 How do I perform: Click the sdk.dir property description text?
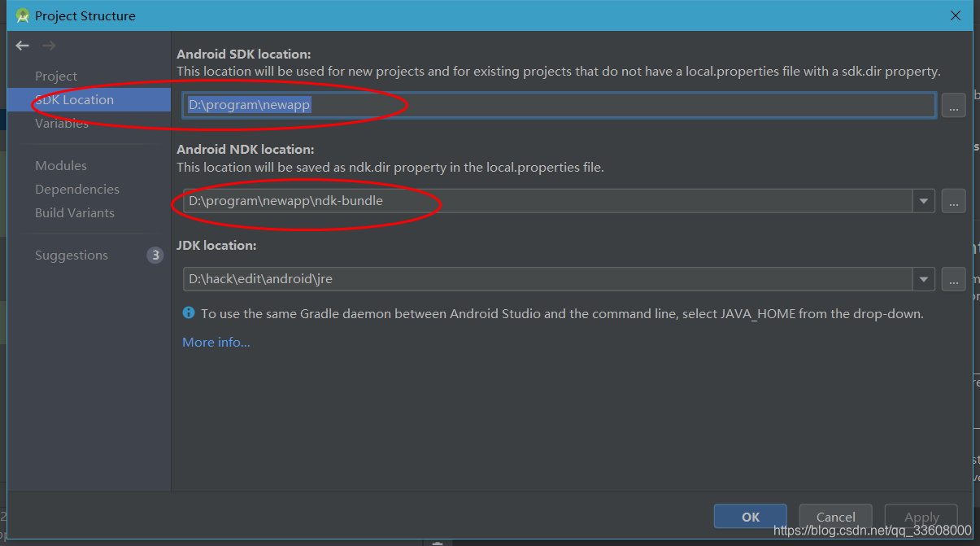tap(559, 72)
